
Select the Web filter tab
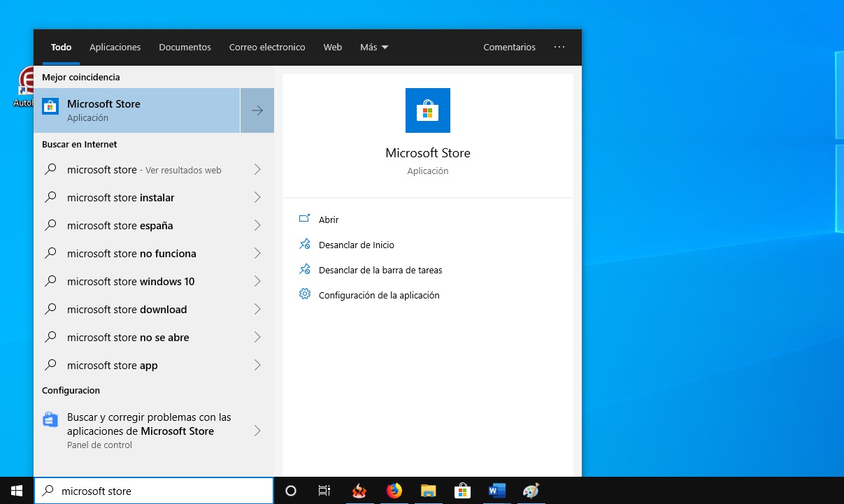tap(332, 48)
